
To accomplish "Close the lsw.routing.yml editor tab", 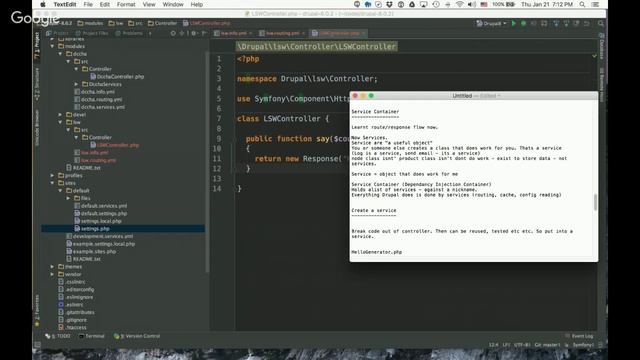I will 303,33.
